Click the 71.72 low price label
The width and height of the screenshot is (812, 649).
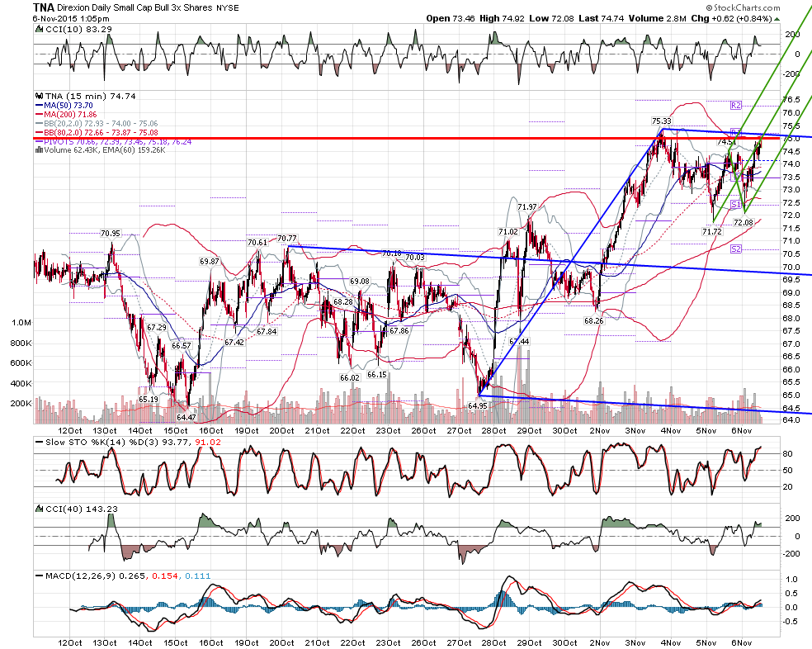(x=712, y=232)
